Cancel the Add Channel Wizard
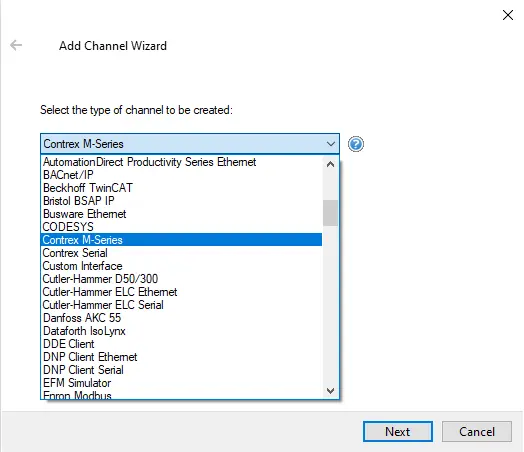524x452 pixels. (477, 432)
